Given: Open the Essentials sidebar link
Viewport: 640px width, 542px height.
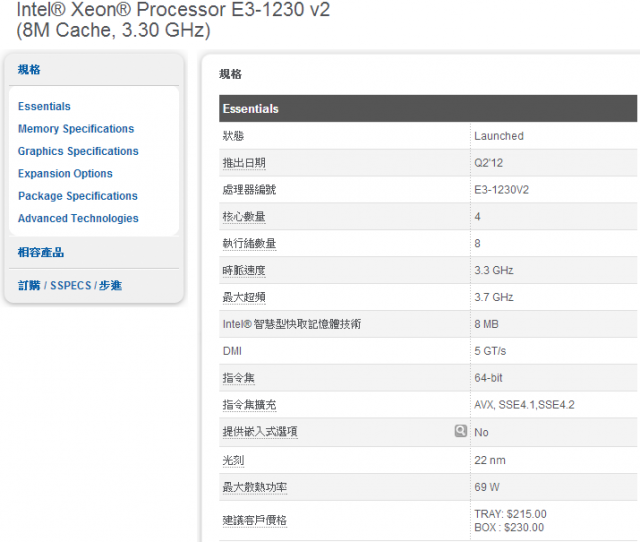Looking at the screenshot, I should (x=44, y=107).
